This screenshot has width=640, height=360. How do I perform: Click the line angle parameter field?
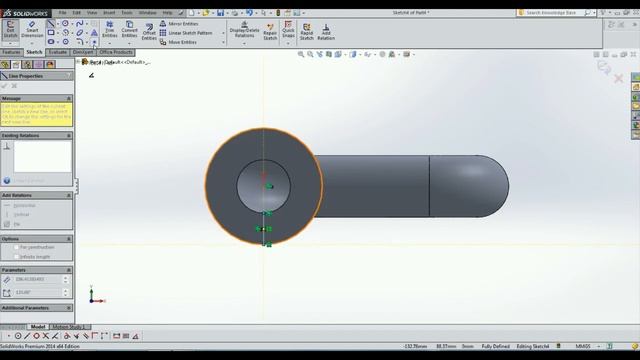[x=38, y=293]
